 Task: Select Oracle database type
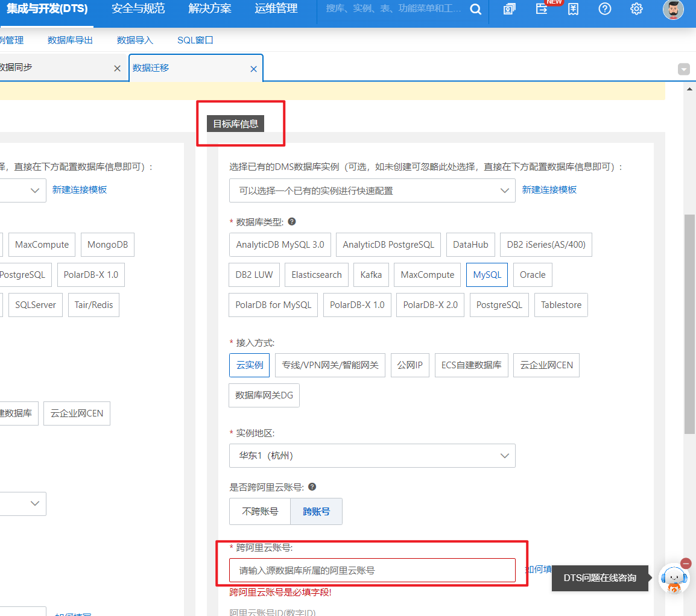pos(533,275)
